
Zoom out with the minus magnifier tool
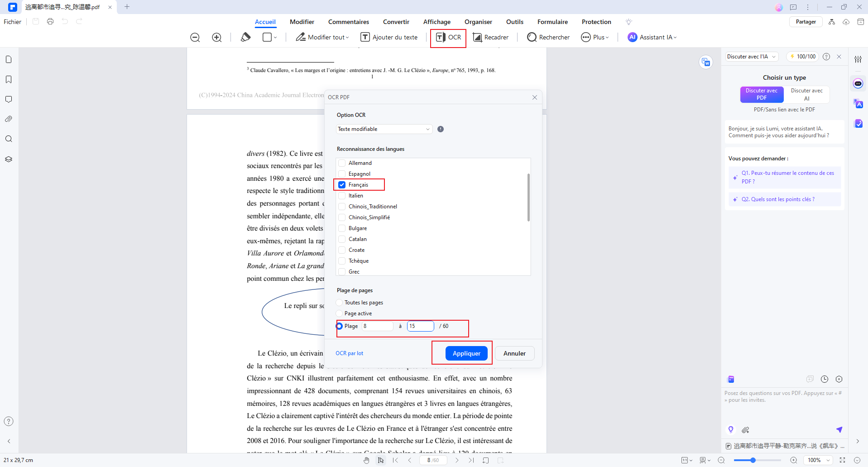(x=195, y=38)
